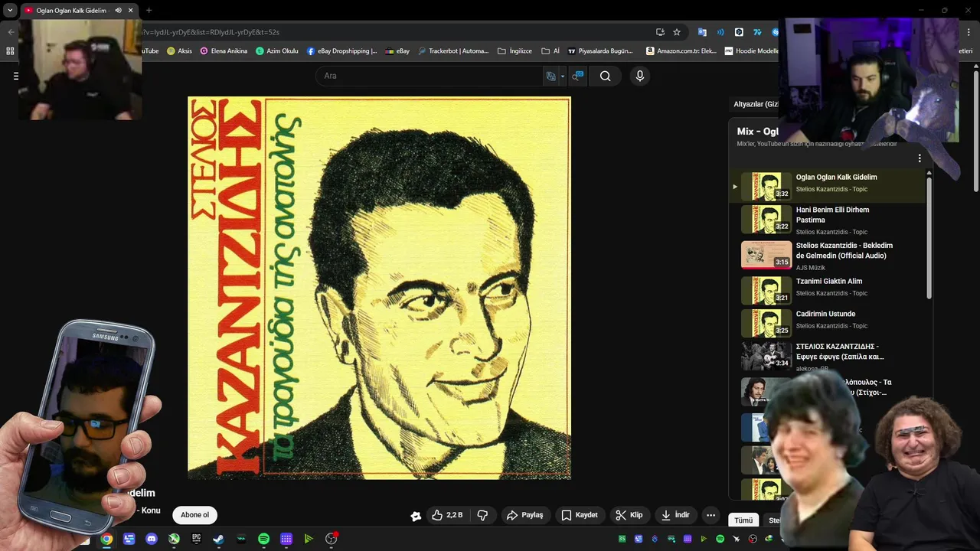This screenshot has width=980, height=551.
Task: Open Spotify from the taskbar
Action: coord(263,539)
